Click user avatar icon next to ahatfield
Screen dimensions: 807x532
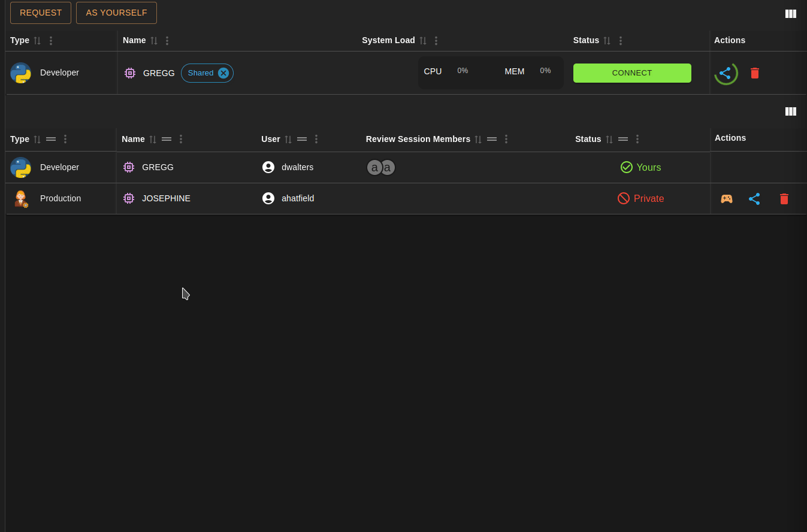coord(268,198)
